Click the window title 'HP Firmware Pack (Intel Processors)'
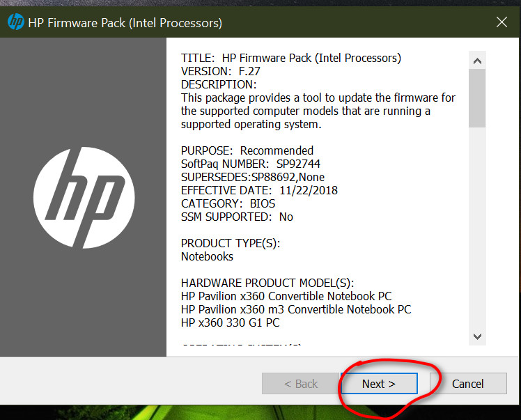This screenshot has height=420, width=521. 125,23
